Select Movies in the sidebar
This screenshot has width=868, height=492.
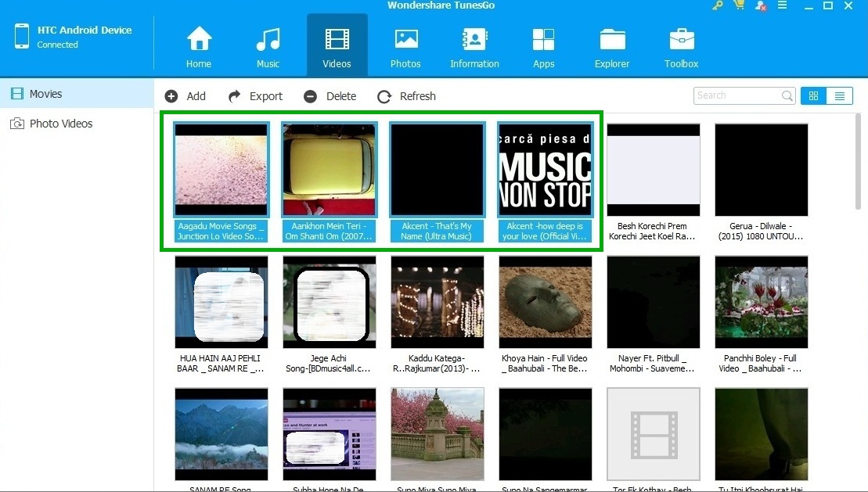45,94
